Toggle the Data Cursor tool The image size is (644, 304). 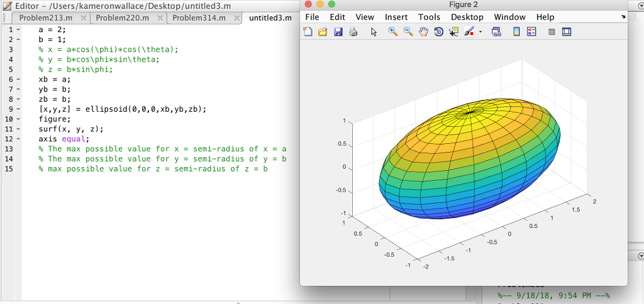click(453, 31)
